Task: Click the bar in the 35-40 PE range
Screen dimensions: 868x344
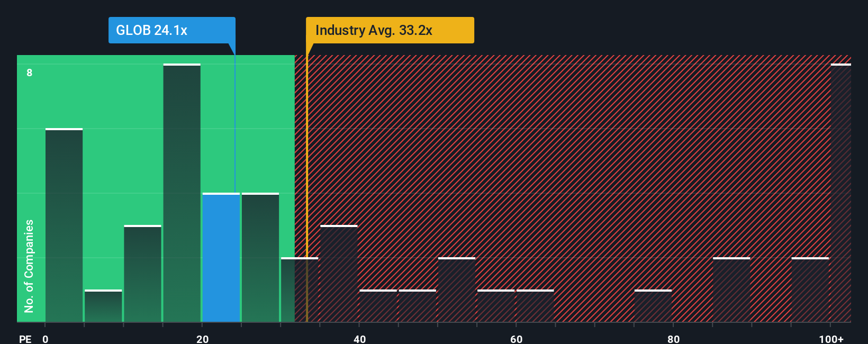Action: point(339,274)
